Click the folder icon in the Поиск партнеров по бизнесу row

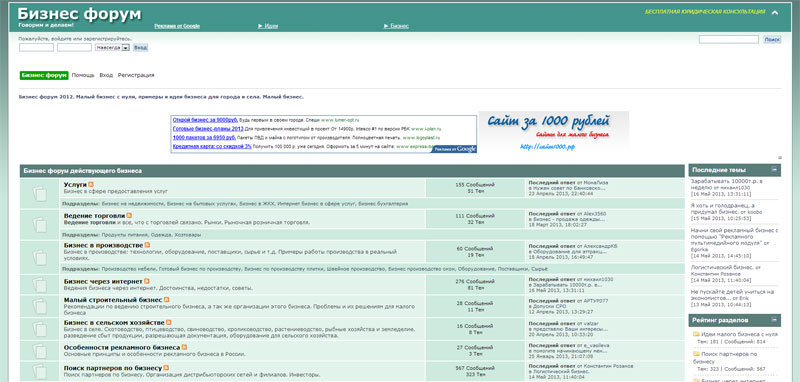pyautogui.click(x=39, y=372)
